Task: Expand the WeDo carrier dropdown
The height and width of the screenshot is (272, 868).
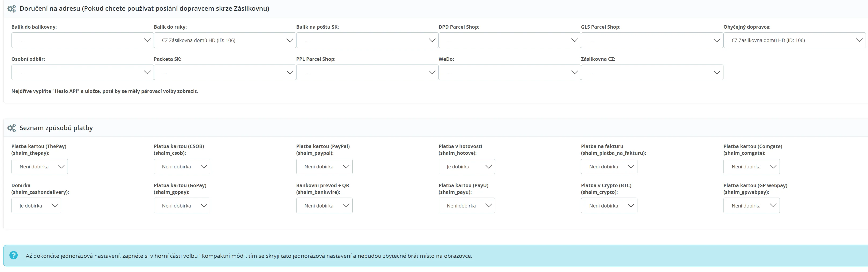Action: (509, 72)
